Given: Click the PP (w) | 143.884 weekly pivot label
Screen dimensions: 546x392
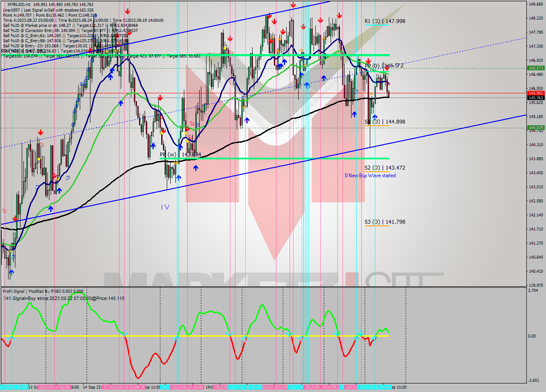Looking at the screenshot, I should (180, 155).
